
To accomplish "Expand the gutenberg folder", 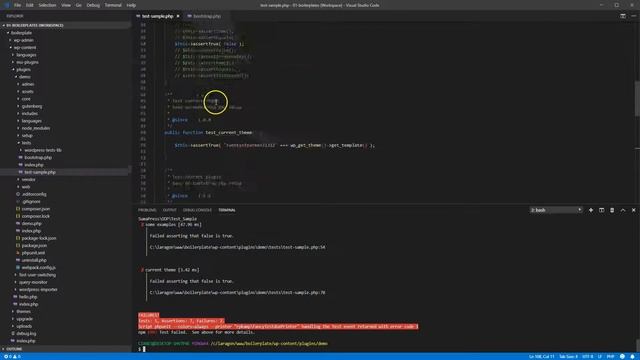I will point(32,106).
